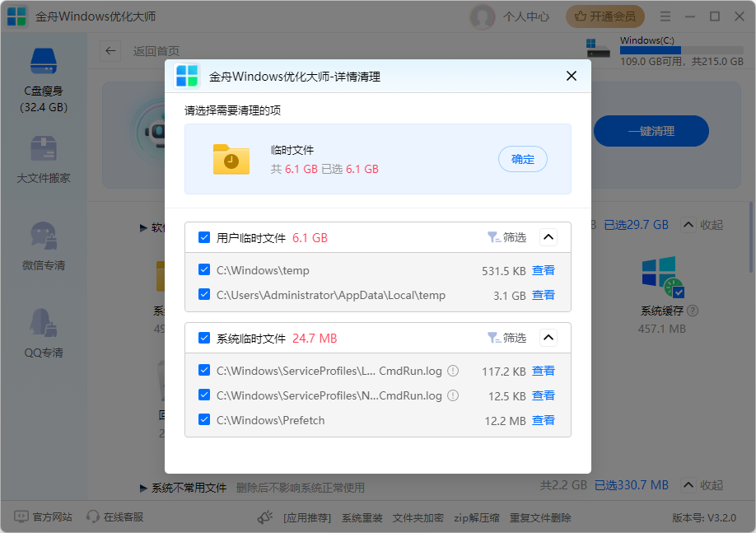Open the 微信专清 sidebar tool
The image size is (756, 533).
(x=44, y=246)
